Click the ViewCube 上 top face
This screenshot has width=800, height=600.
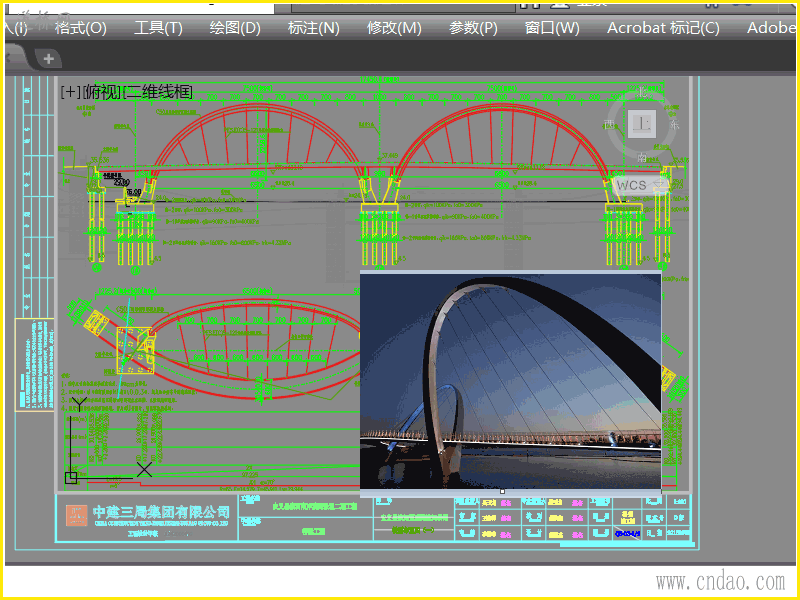pyautogui.click(x=643, y=124)
